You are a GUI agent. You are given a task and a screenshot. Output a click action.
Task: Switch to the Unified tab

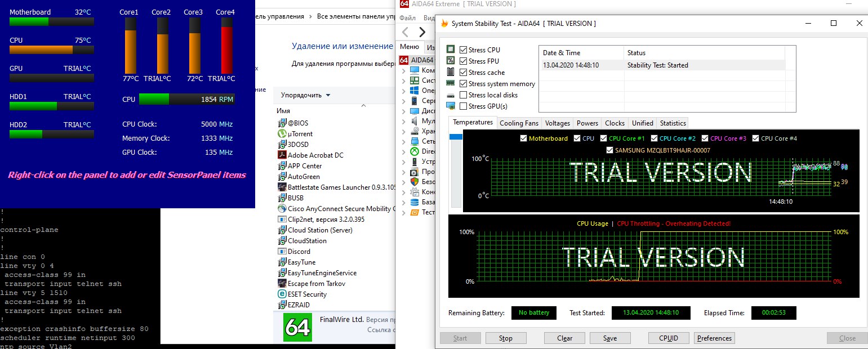point(643,123)
